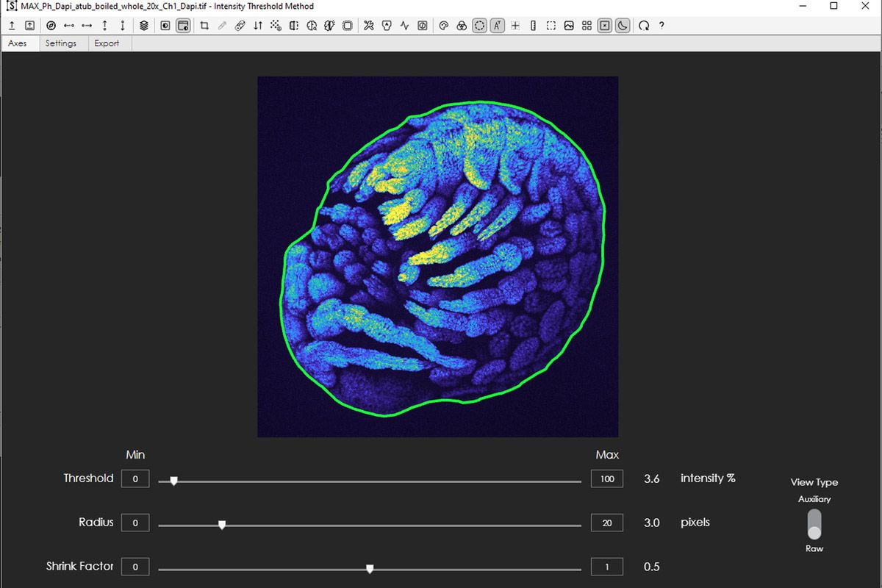
Task: Click the image display icon
Action: tap(569, 25)
